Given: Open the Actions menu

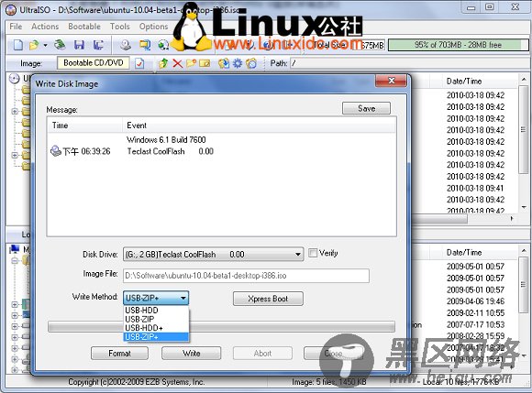Looking at the screenshot, I should pos(45,27).
